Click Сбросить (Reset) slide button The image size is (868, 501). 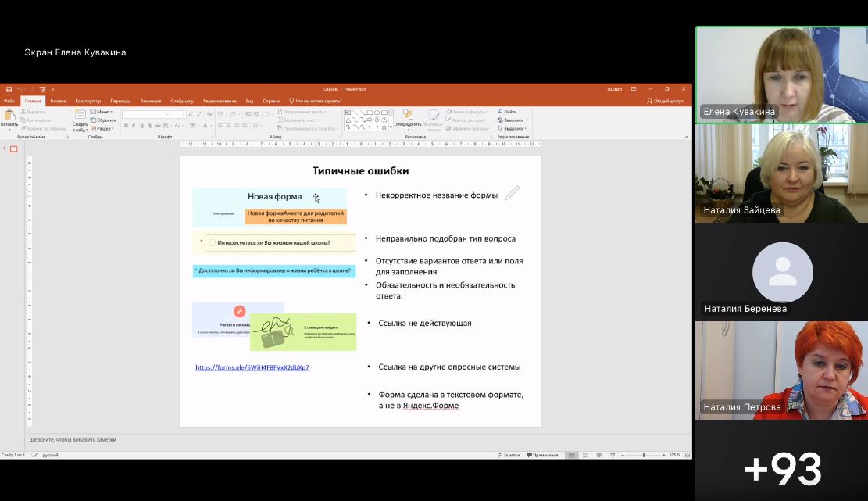tap(103, 120)
